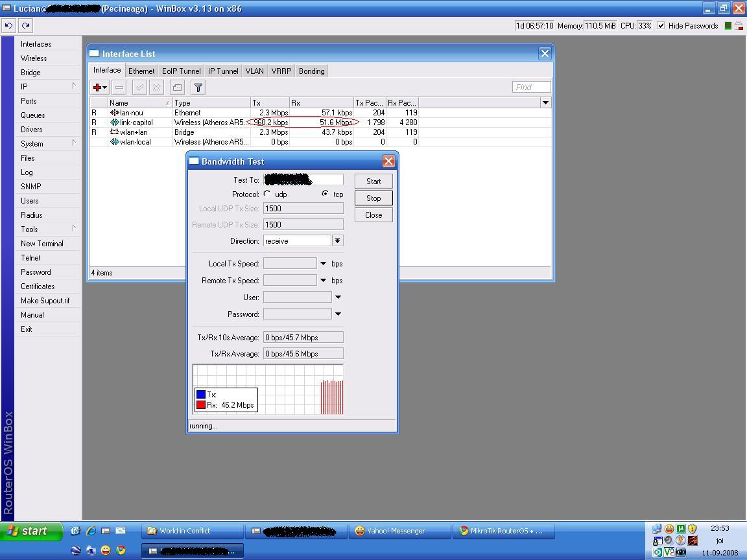Screen dimensions: 747x560
Task: Click the taskbar clock showing 23:53
Action: pos(720,528)
